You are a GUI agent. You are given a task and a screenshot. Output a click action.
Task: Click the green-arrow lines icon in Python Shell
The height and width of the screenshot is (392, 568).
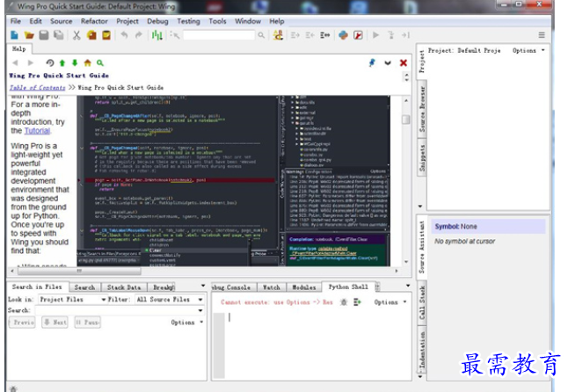pyautogui.click(x=358, y=301)
